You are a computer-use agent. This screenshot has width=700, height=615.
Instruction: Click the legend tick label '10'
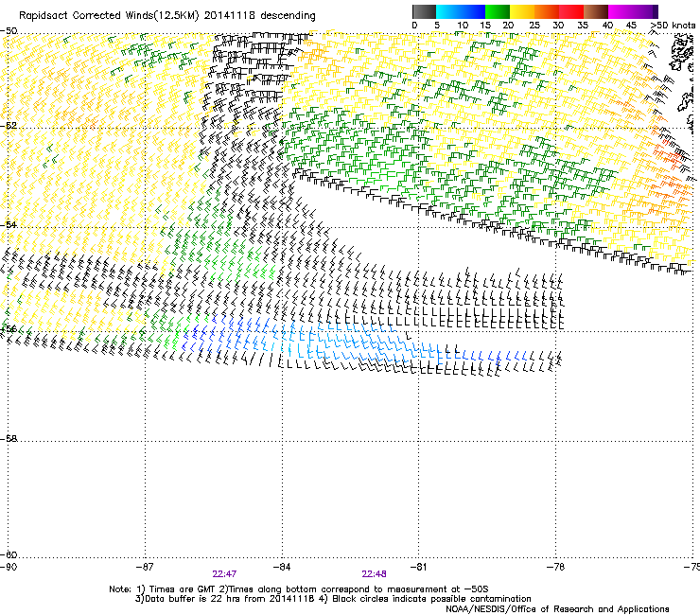point(463,26)
